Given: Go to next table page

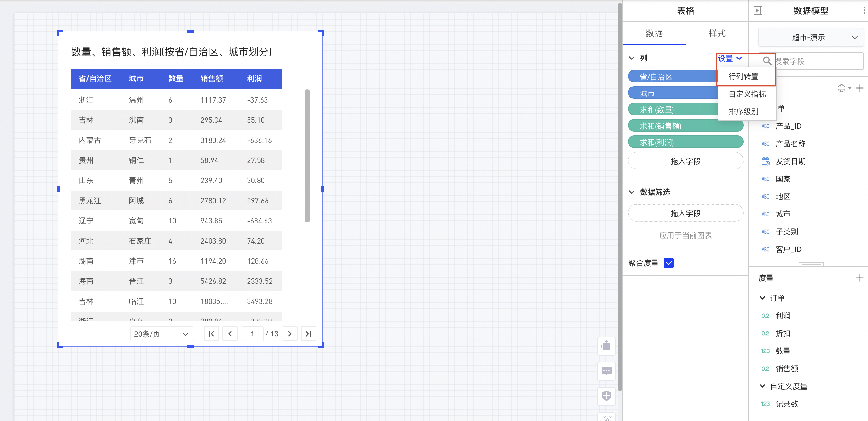Looking at the screenshot, I should pyautogui.click(x=290, y=334).
